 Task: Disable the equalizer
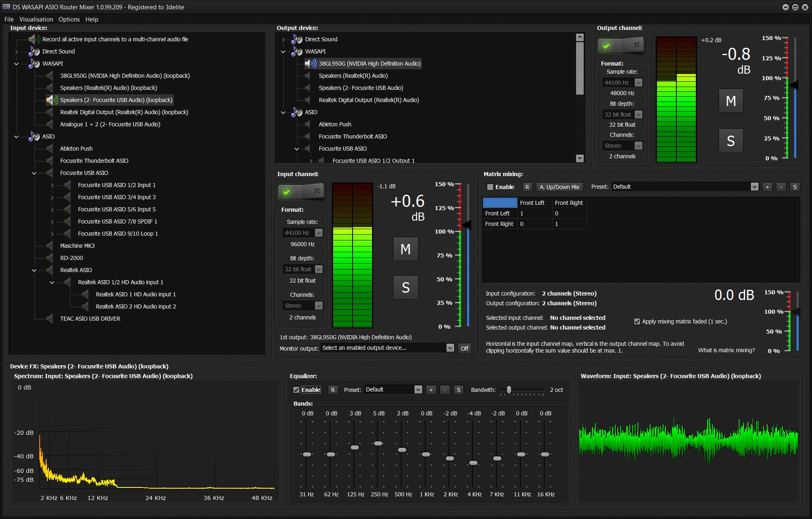click(297, 389)
